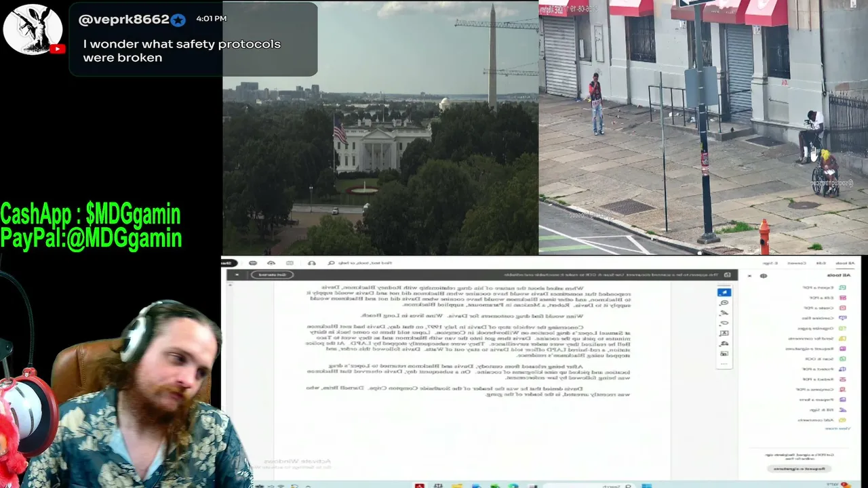Open the Export a PDF tool
Viewport: 868px width, 488px height.
point(825,287)
